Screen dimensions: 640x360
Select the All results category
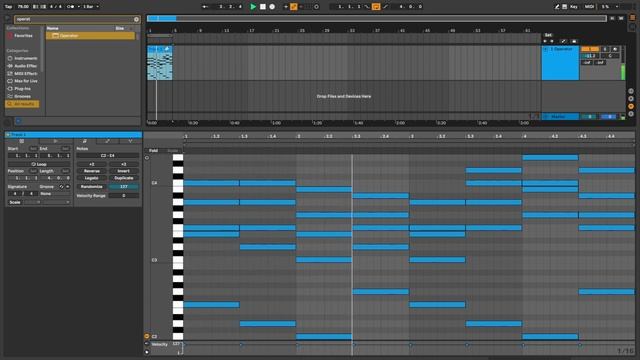(23, 104)
